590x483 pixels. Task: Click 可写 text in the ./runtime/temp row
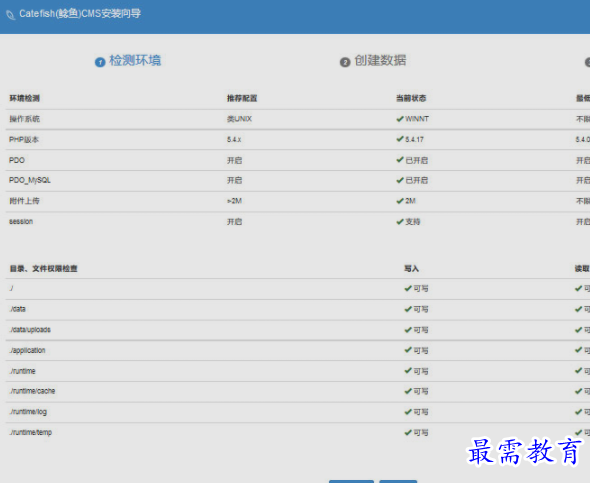421,433
